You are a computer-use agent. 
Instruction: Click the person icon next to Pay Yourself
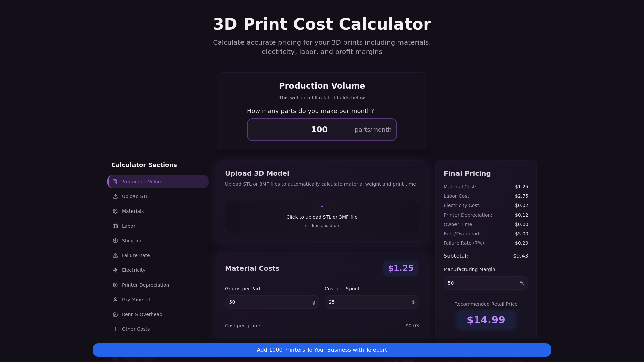[115, 300]
